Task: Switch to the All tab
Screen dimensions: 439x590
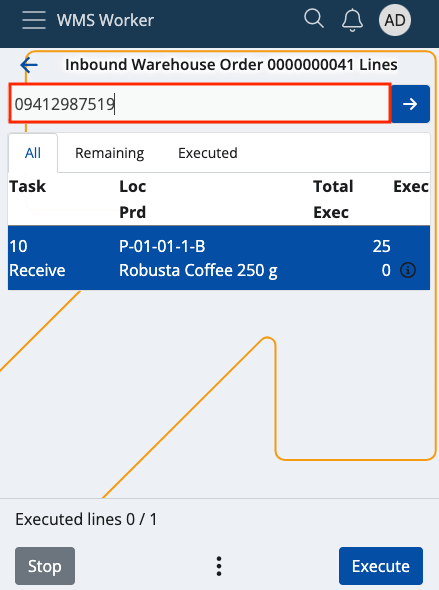Action: pyautogui.click(x=33, y=153)
